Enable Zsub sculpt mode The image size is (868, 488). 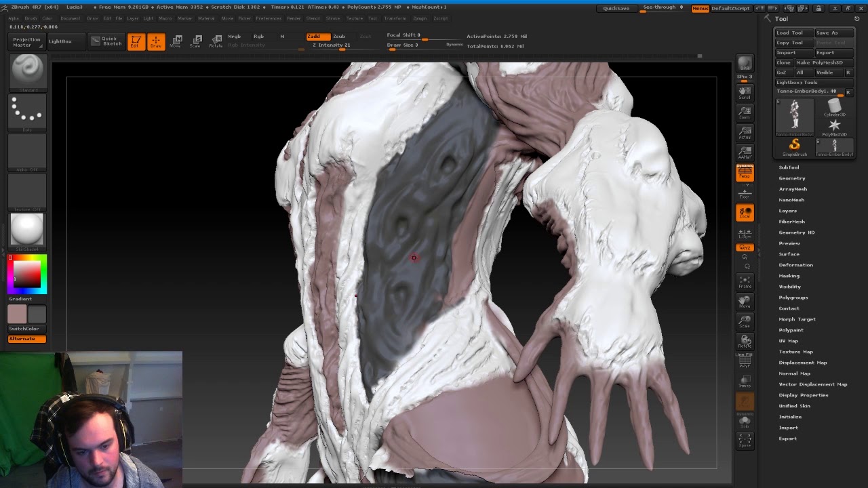click(339, 36)
